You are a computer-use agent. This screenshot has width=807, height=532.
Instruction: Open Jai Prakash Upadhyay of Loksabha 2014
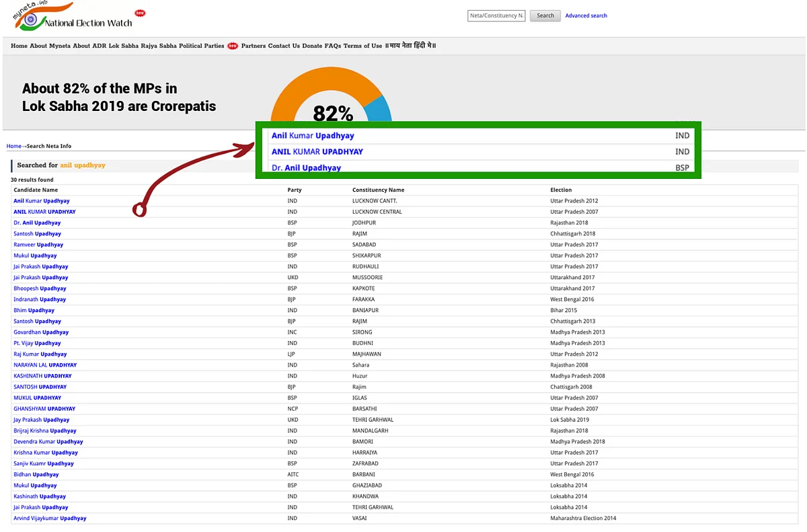tap(41, 507)
